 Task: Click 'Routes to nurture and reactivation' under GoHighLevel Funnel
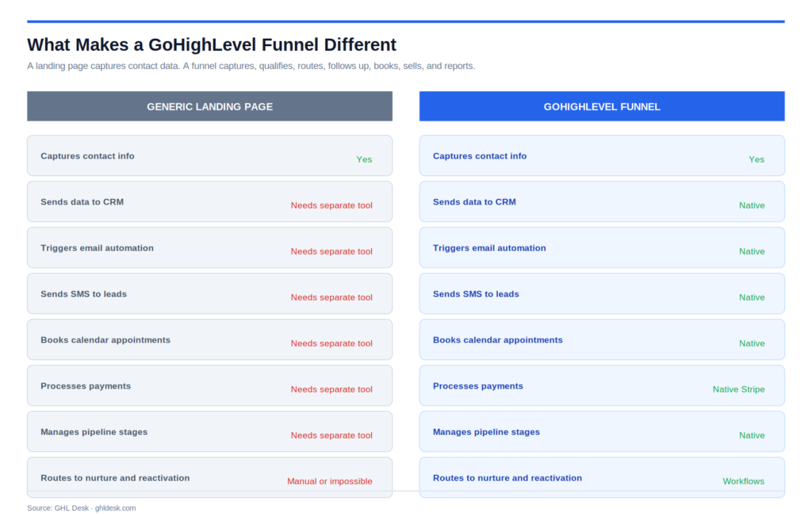tap(507, 478)
